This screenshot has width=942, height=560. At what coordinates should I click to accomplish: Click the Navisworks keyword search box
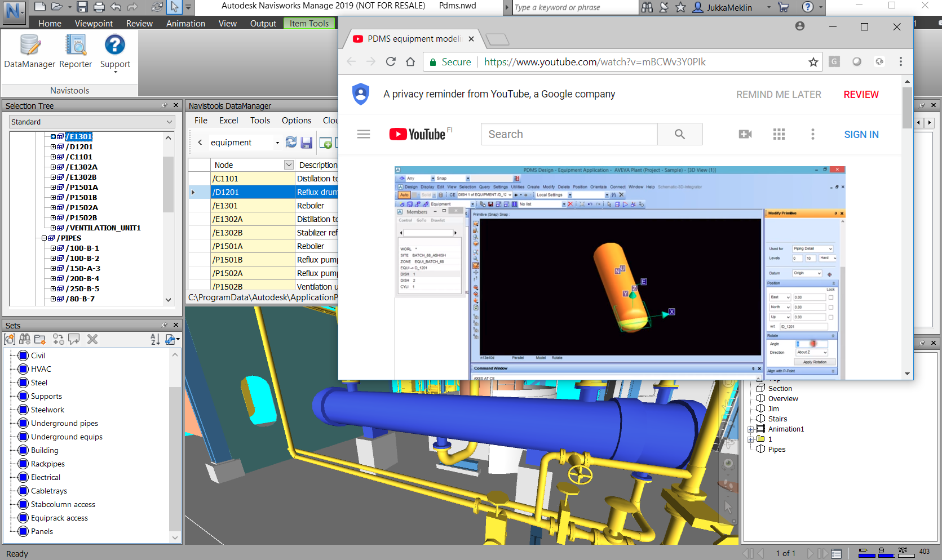(574, 7)
